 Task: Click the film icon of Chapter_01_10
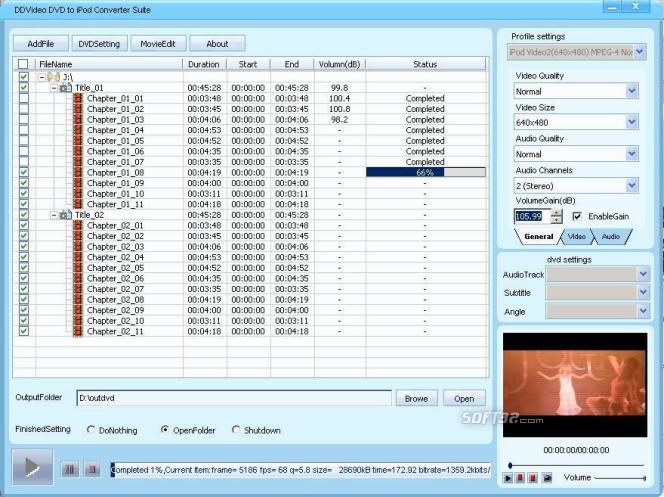[78, 193]
